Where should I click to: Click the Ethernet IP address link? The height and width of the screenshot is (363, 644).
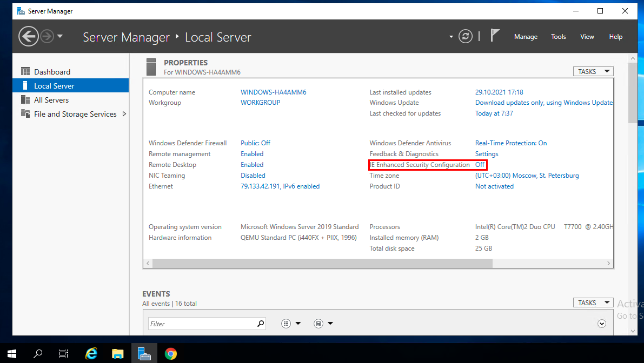tap(280, 186)
